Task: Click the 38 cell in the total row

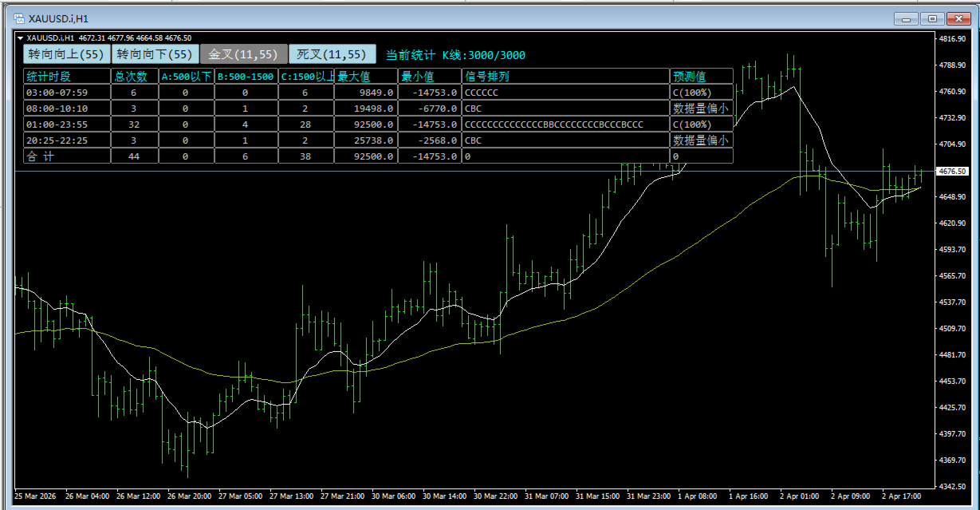Action: [x=306, y=156]
